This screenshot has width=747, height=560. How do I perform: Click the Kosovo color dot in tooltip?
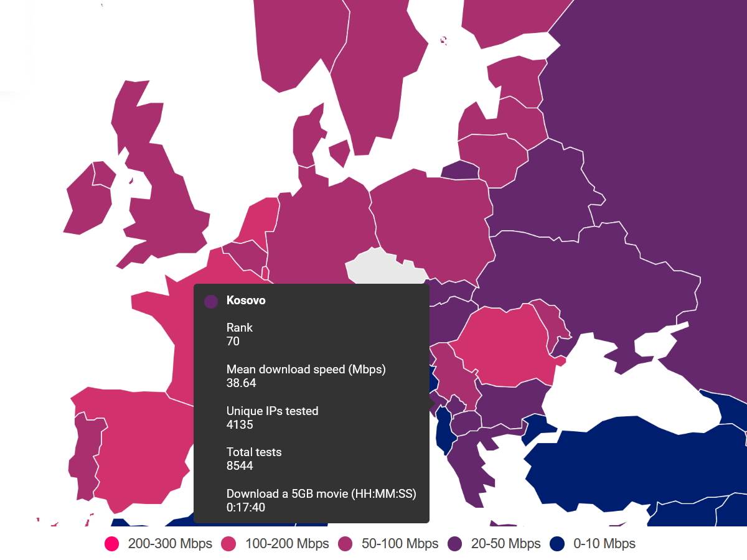click(x=211, y=301)
